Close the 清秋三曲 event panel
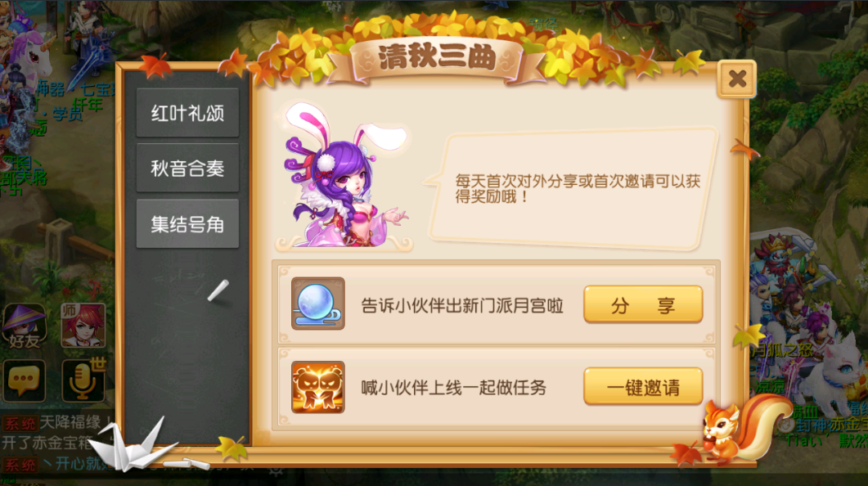The width and height of the screenshot is (868, 486). click(737, 79)
